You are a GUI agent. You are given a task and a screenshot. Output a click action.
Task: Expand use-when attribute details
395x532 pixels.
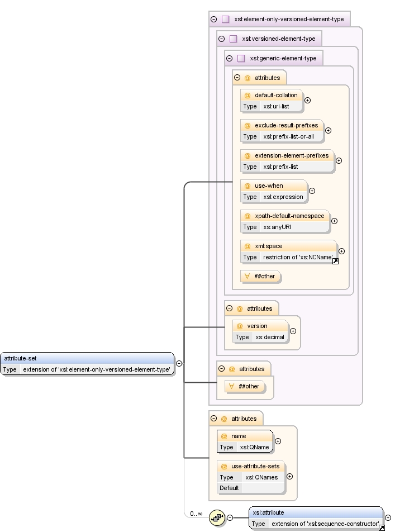coord(312,191)
